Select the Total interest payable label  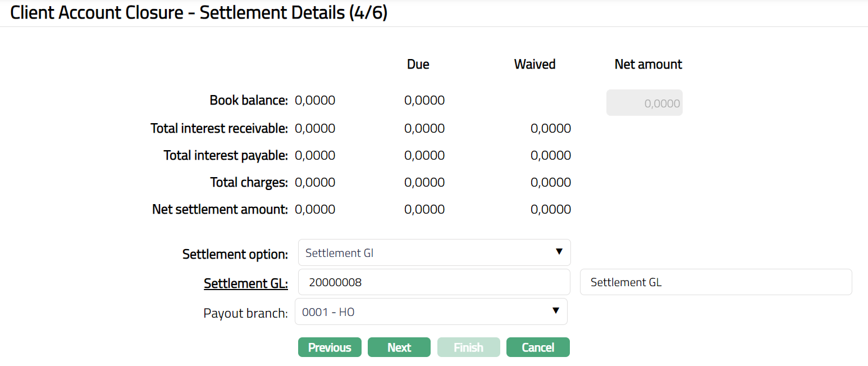(x=226, y=156)
